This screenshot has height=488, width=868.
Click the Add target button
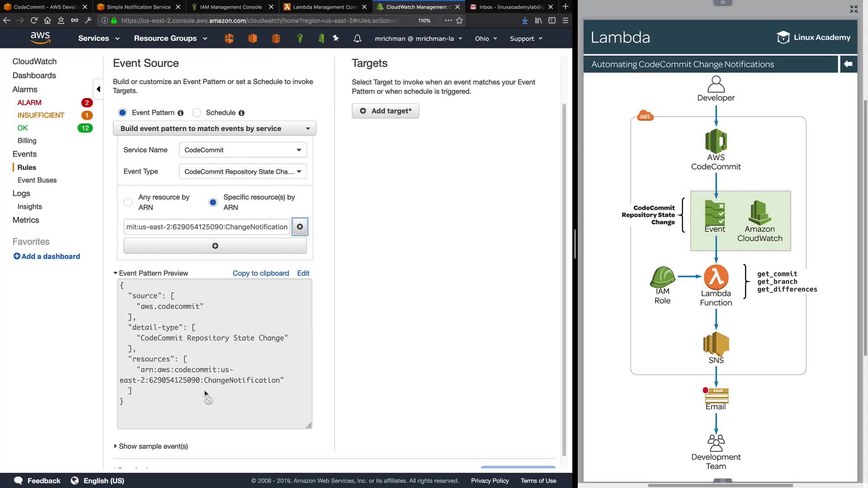click(x=386, y=111)
